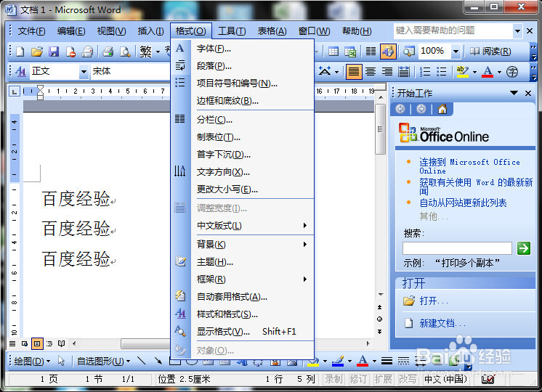The image size is (542, 392).
Task: Open the Zoom 100% dropdown arrow
Action: [x=456, y=52]
